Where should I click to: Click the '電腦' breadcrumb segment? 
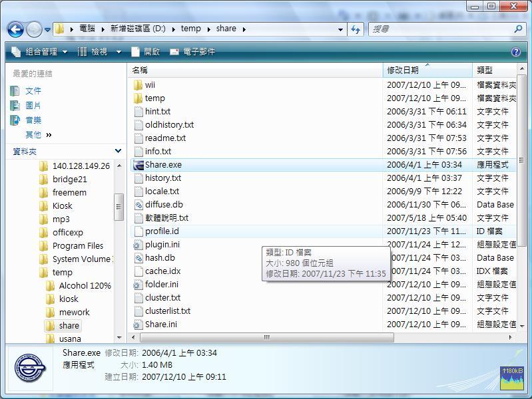87,29
